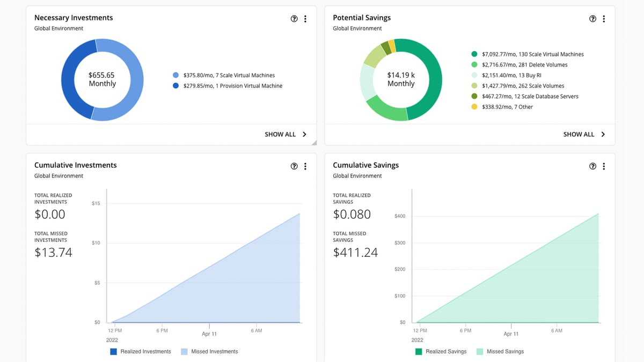Click '$1,427.79/mo, 262 Scale Volumes' text
The width and height of the screenshot is (644, 362).
click(x=523, y=86)
